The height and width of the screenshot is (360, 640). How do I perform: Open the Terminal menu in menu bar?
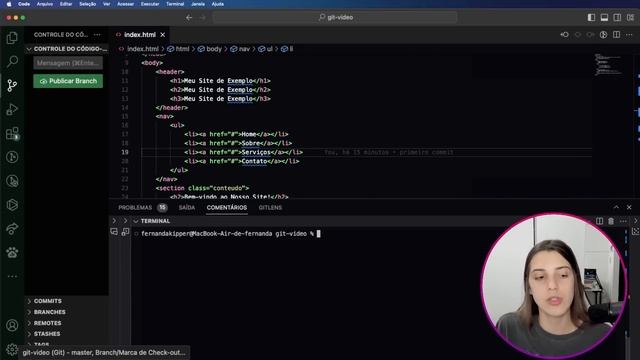pyautogui.click(x=175, y=4)
